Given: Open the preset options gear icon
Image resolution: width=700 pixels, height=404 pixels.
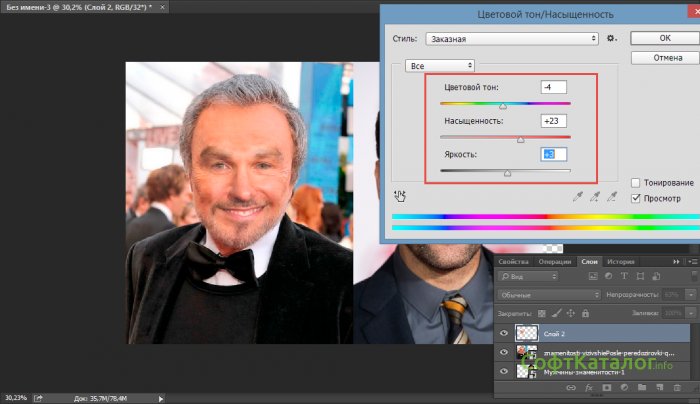Looking at the screenshot, I should click(x=611, y=38).
